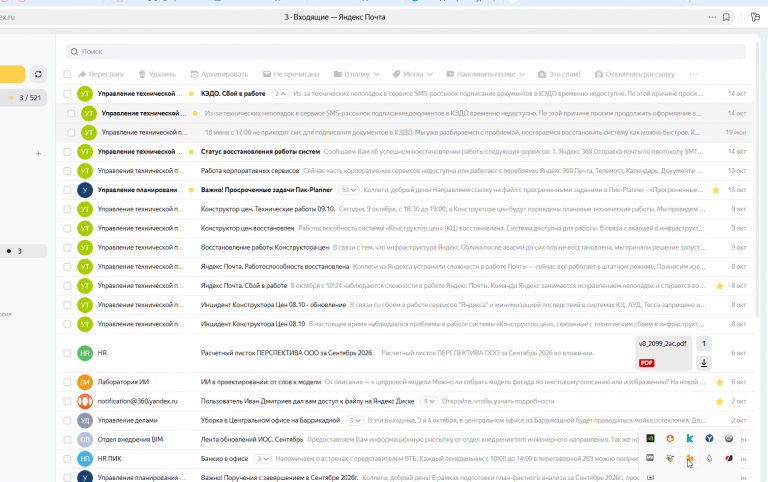Open the Метка label dropdown

(x=413, y=74)
